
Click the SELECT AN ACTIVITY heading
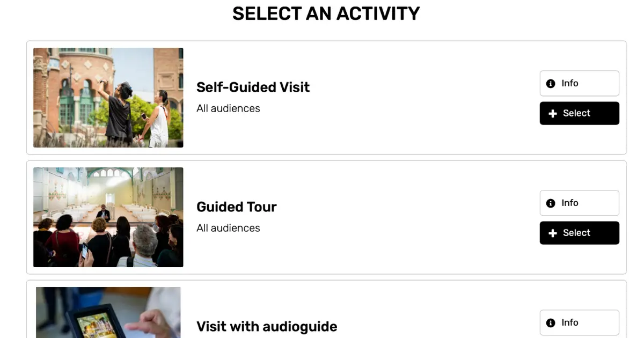pyautogui.click(x=326, y=13)
